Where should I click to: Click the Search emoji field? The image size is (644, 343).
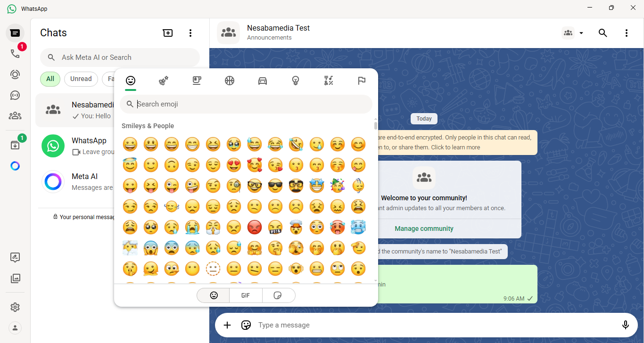(250, 104)
